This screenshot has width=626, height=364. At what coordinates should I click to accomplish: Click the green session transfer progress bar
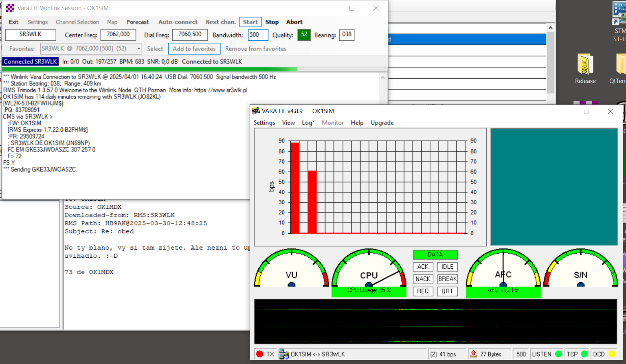[150, 69]
